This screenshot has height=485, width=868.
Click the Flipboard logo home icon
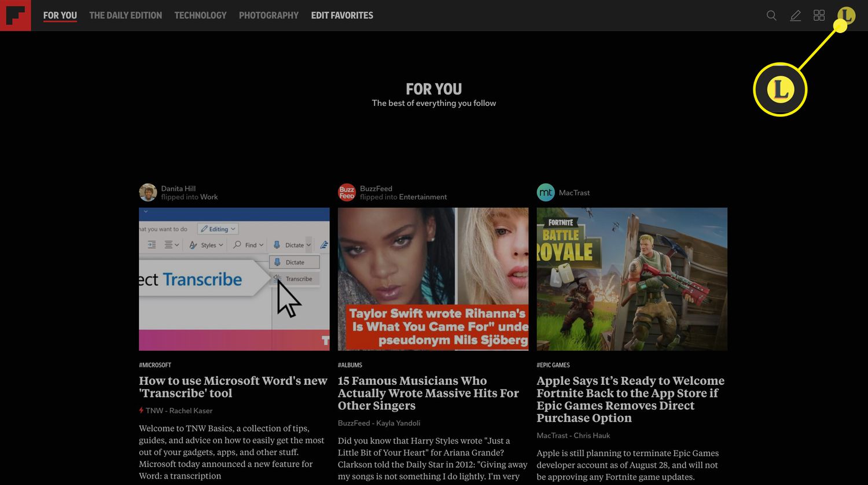coord(16,16)
